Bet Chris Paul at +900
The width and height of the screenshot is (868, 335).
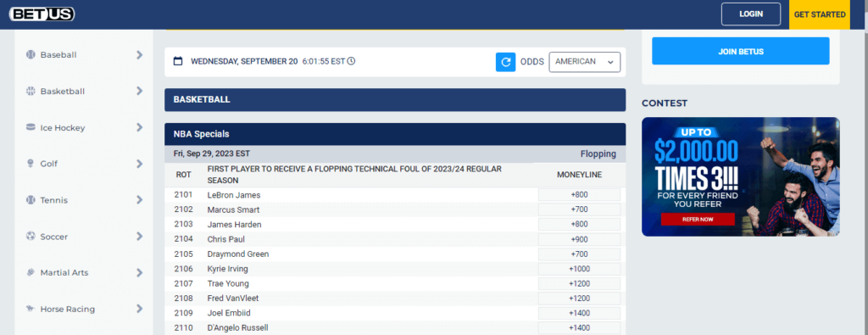pos(579,239)
